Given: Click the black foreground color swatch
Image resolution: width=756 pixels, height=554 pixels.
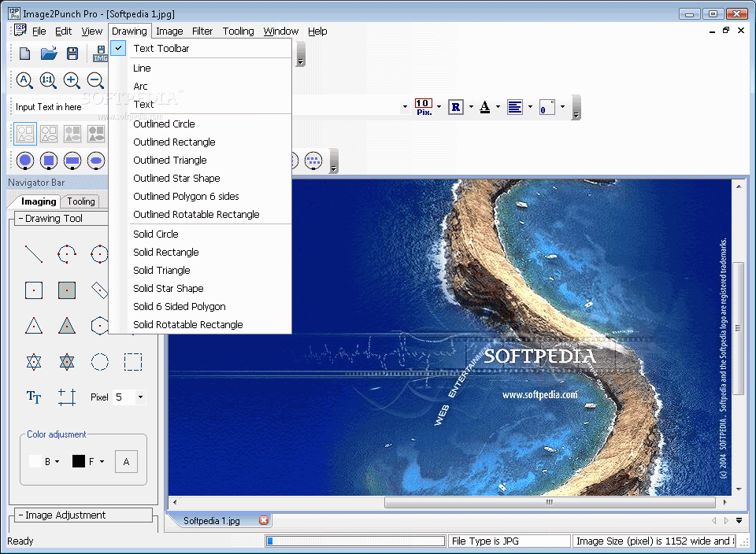Looking at the screenshot, I should (x=79, y=461).
